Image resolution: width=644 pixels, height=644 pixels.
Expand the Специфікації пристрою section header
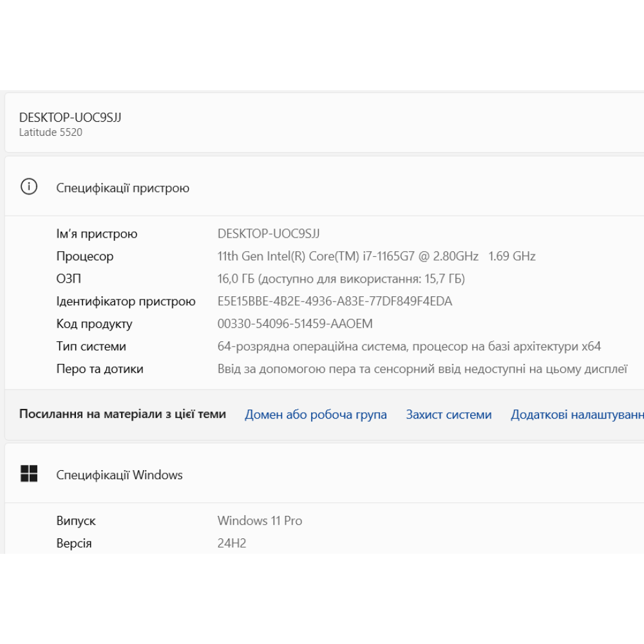[x=122, y=188]
